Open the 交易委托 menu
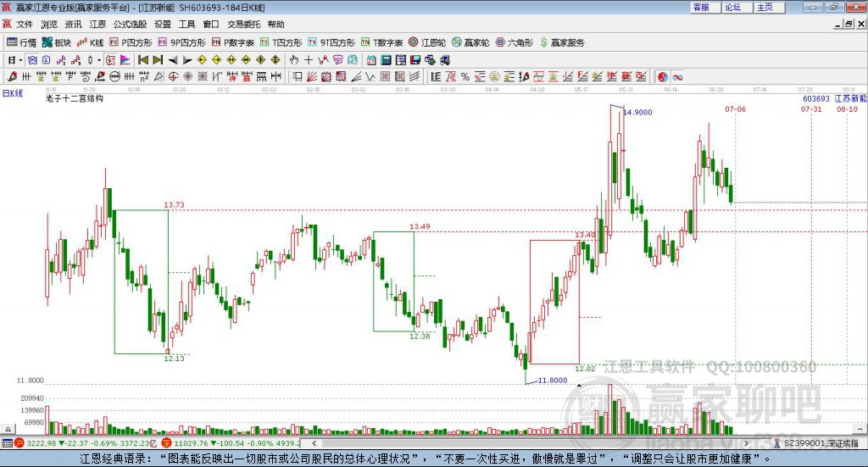Screen dimensions: 868x467 pos(243,25)
